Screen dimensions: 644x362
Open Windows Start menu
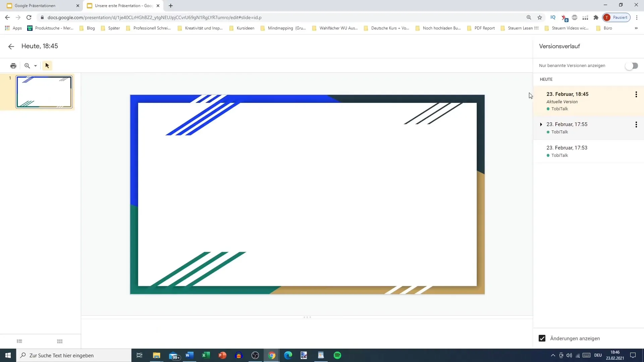coord(8,355)
